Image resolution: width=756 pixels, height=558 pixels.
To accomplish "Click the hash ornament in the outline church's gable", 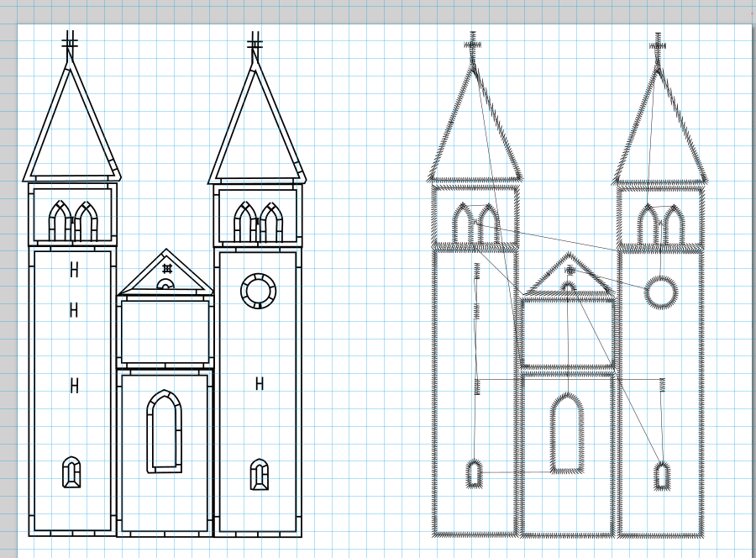I will 167,269.
